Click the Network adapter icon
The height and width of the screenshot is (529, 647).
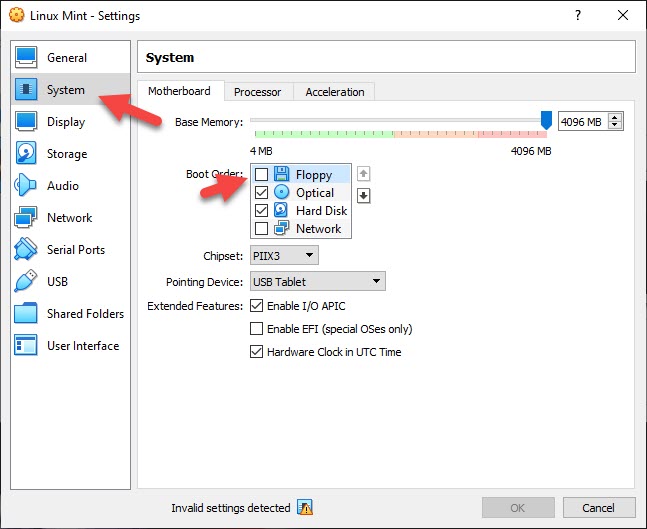[x=27, y=218]
